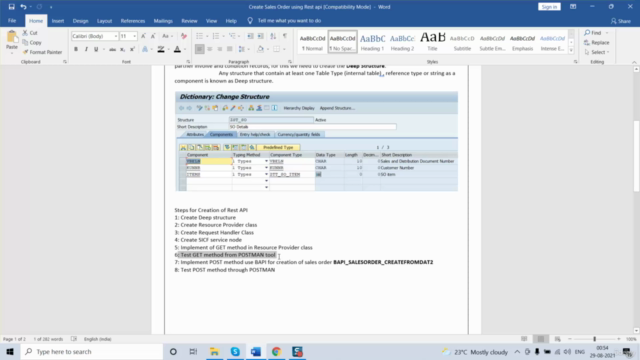640x360 pixels.
Task: Switch to the References tab
Action: click(133, 21)
